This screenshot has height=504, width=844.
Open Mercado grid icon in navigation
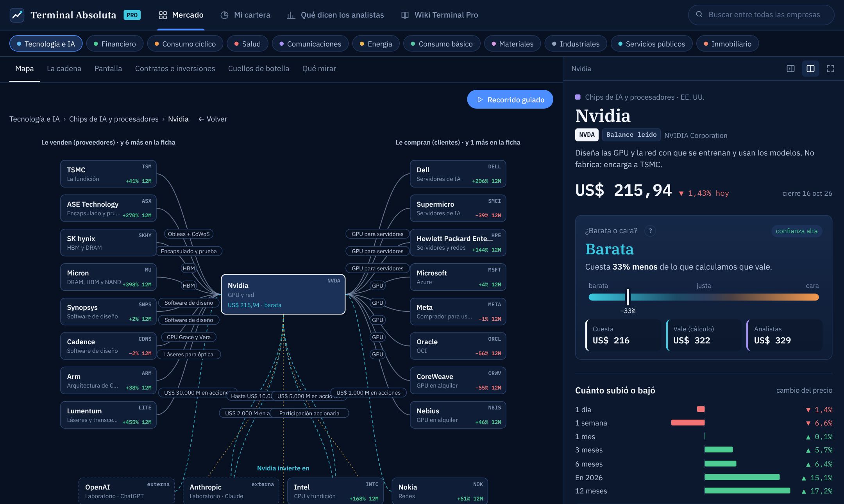[163, 15]
